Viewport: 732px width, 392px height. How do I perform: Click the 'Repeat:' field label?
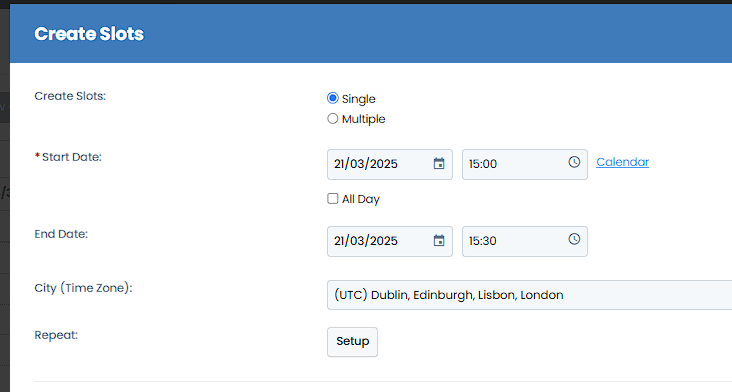tap(56, 335)
